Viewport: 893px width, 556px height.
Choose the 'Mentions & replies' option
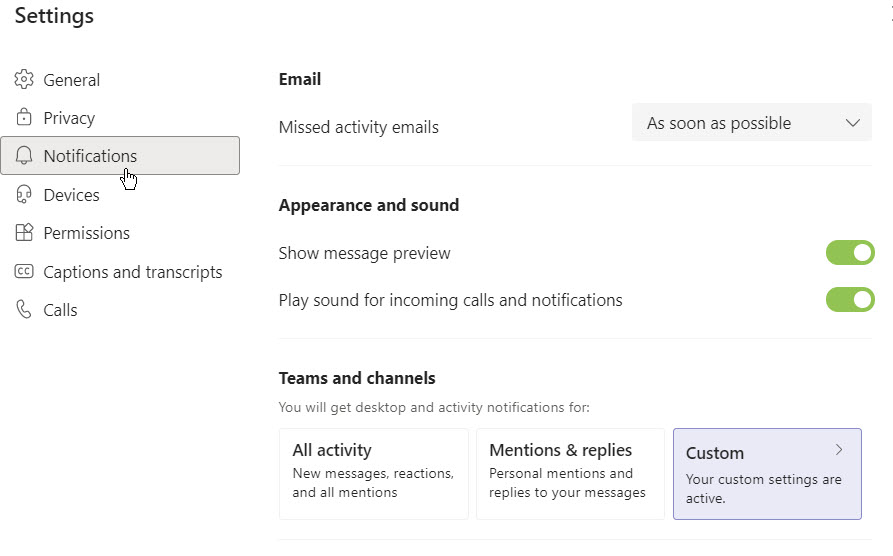click(570, 473)
